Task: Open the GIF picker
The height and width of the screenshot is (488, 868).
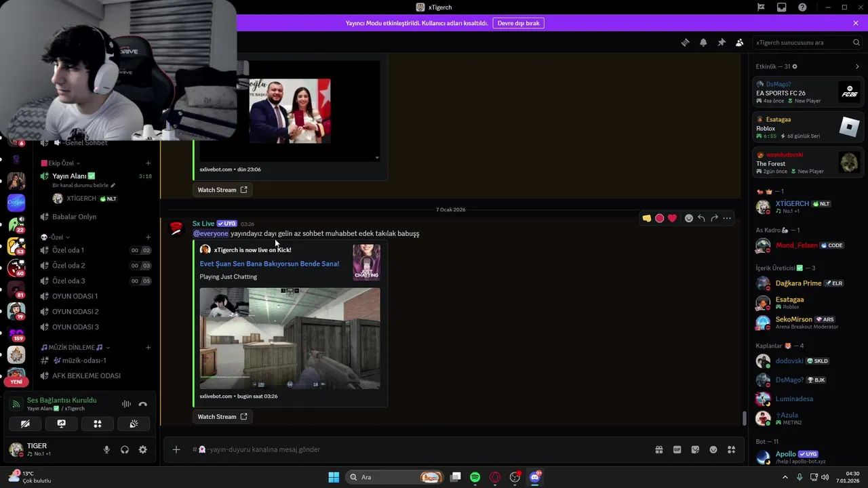Action: coord(677,449)
